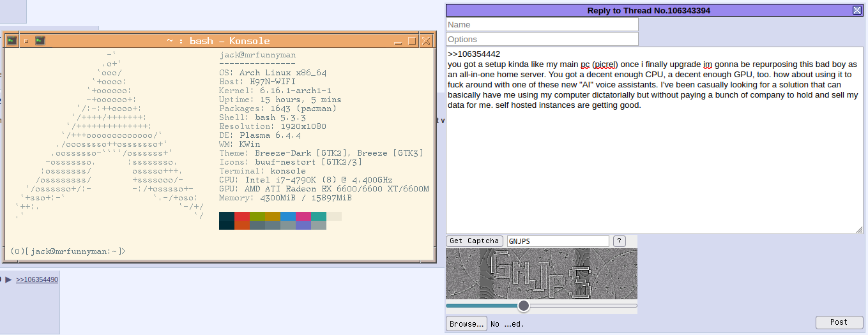868x335 pixels.
Task: Click the pin-on-all-desktops dot in Konsole titlebar
Action: click(x=26, y=41)
